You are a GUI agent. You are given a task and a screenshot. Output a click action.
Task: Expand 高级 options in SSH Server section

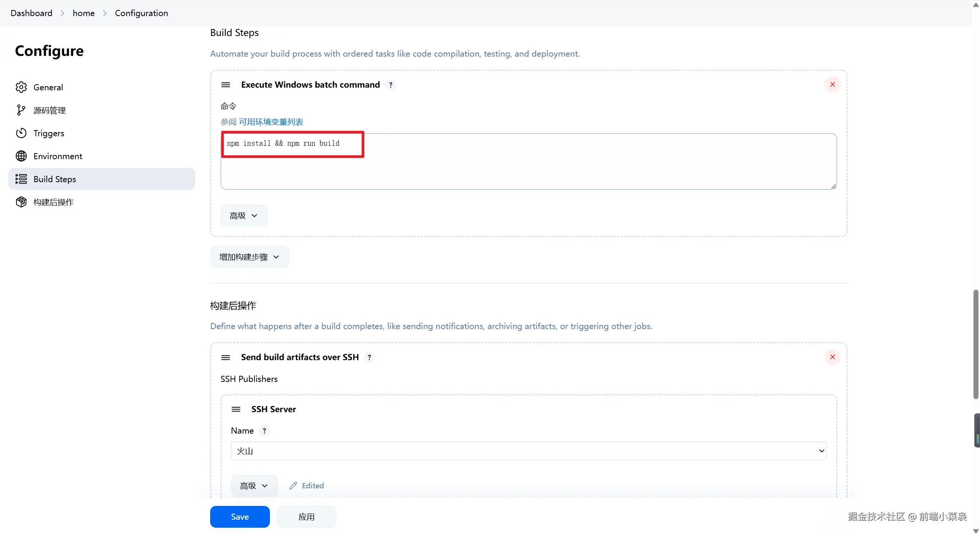click(254, 486)
